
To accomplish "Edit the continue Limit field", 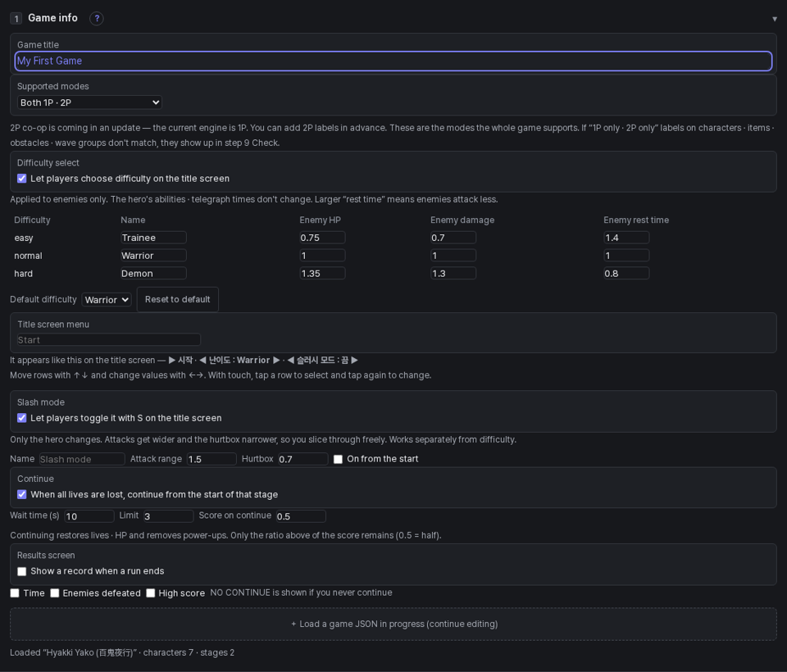I will click(169, 516).
